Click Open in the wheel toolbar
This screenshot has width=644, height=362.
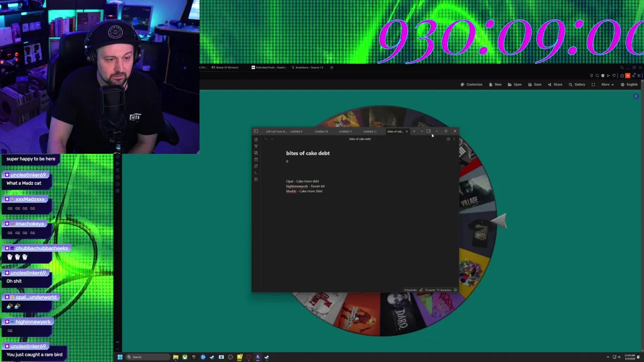click(x=515, y=84)
